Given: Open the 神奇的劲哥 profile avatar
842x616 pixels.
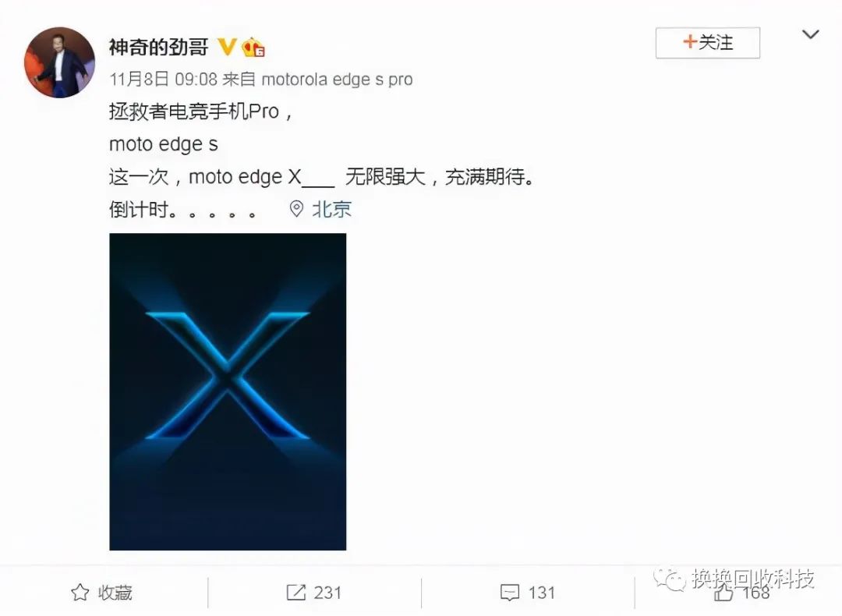Looking at the screenshot, I should (x=59, y=62).
